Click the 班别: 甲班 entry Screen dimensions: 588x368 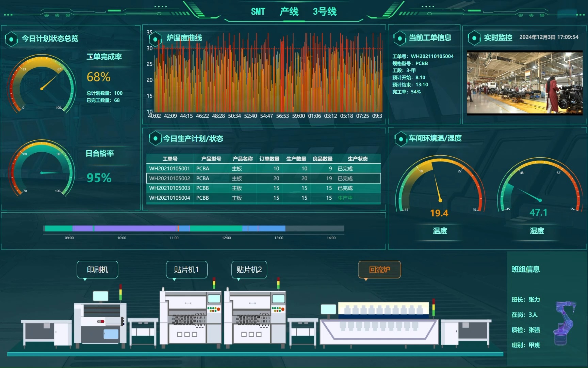click(x=526, y=345)
